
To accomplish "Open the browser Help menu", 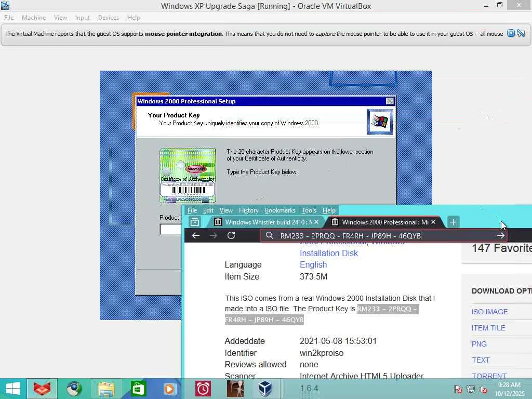I will [x=329, y=210].
